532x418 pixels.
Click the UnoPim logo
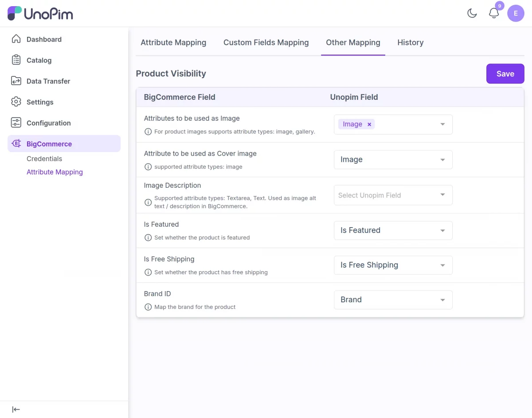tap(40, 13)
